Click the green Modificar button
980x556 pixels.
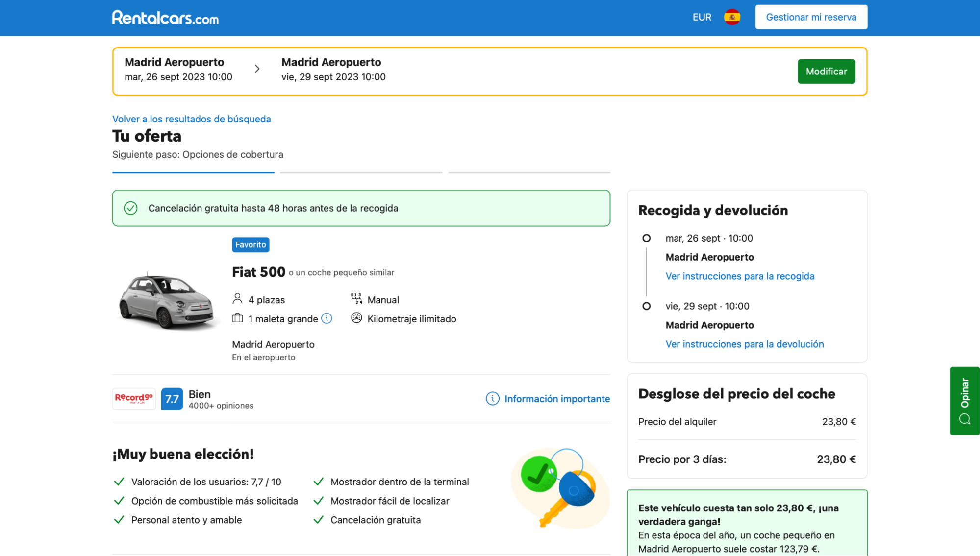tap(826, 72)
